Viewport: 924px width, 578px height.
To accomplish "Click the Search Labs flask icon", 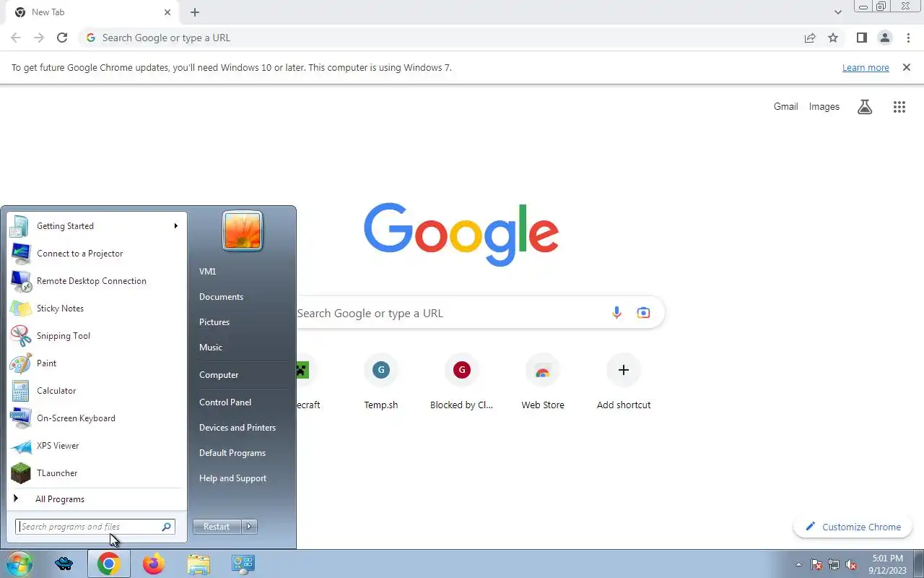I will pyautogui.click(x=865, y=107).
